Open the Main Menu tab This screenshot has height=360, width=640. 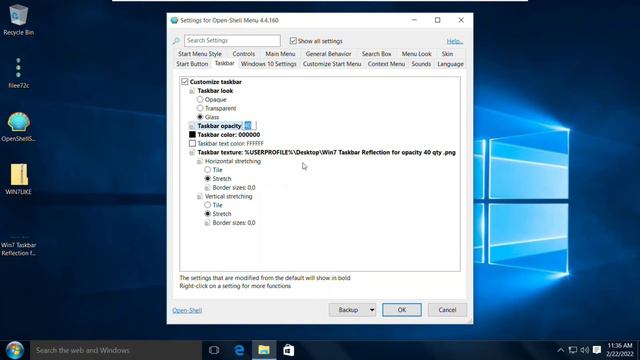[280, 54]
